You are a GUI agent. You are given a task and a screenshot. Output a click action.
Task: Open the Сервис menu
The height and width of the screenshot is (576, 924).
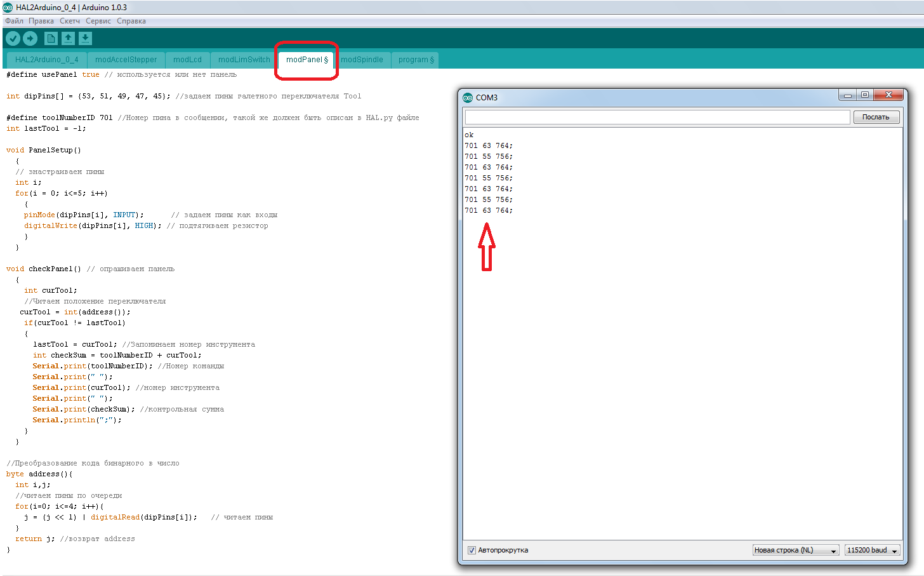click(x=98, y=21)
